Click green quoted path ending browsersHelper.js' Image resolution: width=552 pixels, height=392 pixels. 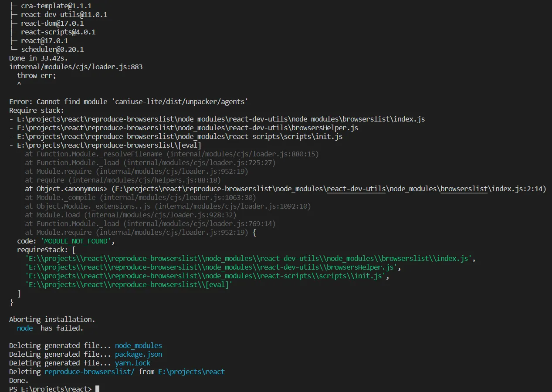[211, 267]
